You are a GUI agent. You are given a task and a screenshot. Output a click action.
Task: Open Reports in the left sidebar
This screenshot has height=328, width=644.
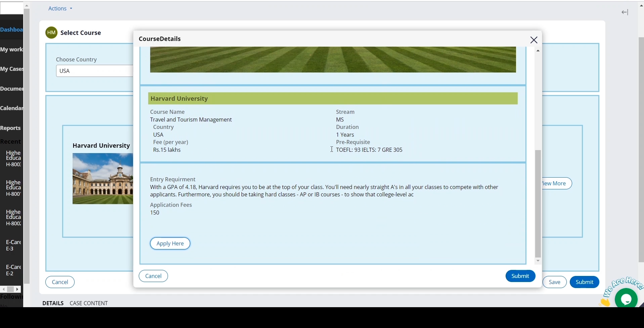tap(10, 128)
